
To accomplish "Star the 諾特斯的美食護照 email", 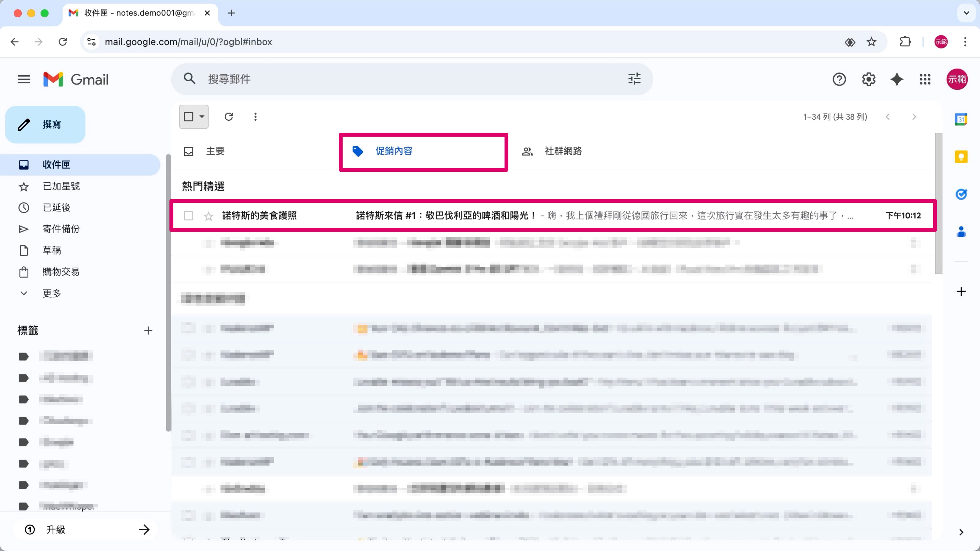I will click(209, 216).
